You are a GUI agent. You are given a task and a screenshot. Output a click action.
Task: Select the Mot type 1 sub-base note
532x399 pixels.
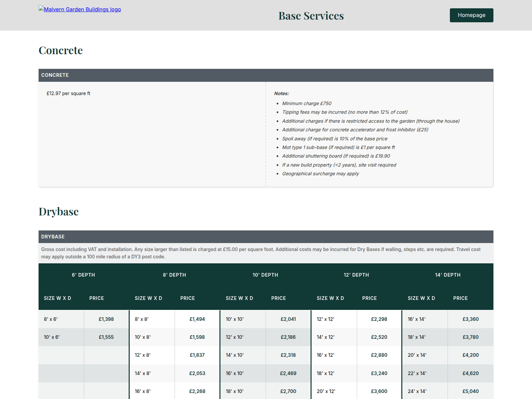point(338,147)
